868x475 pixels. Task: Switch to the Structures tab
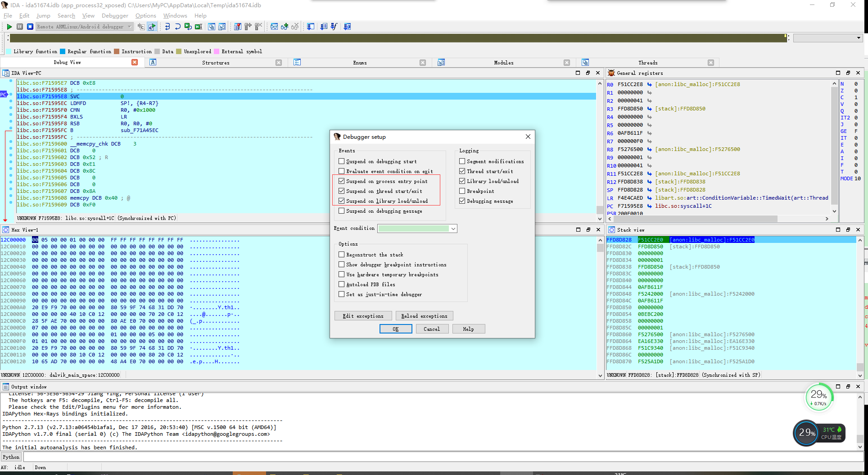[x=216, y=63]
